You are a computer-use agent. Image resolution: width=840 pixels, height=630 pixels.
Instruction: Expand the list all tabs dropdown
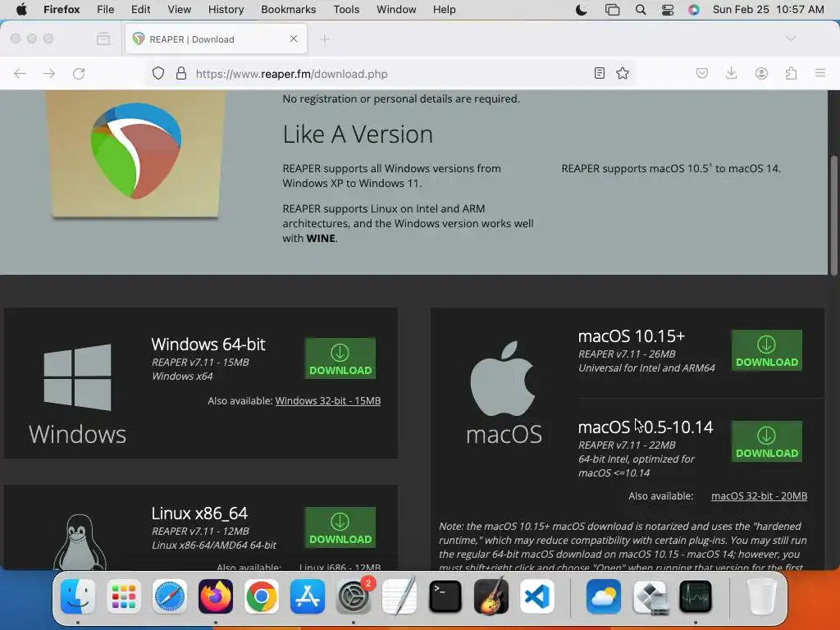pos(791,39)
